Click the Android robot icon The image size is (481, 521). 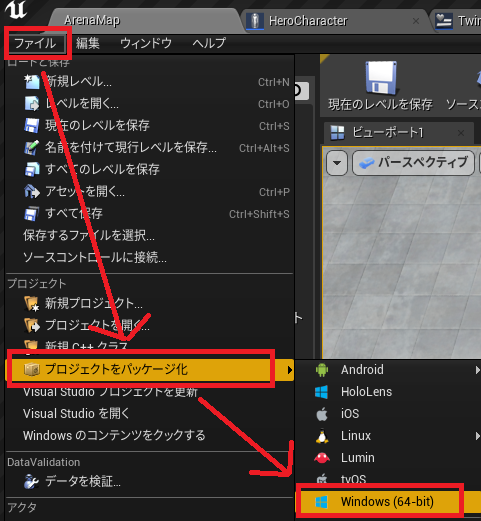tap(322, 370)
